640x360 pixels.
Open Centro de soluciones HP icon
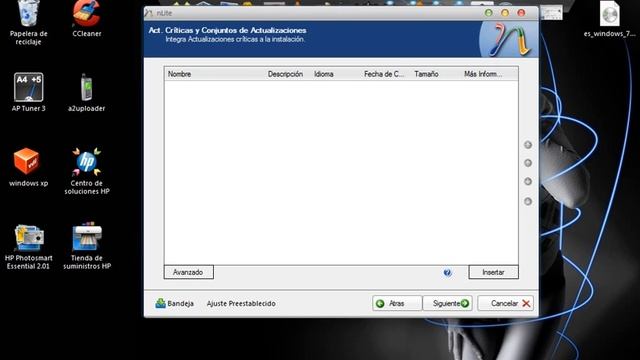point(87,171)
